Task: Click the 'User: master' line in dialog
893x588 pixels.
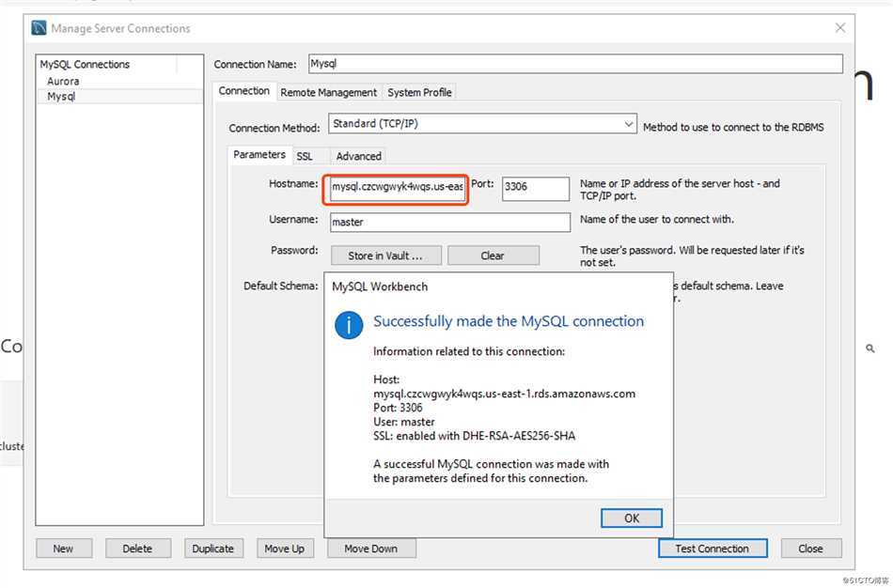Action: point(404,422)
